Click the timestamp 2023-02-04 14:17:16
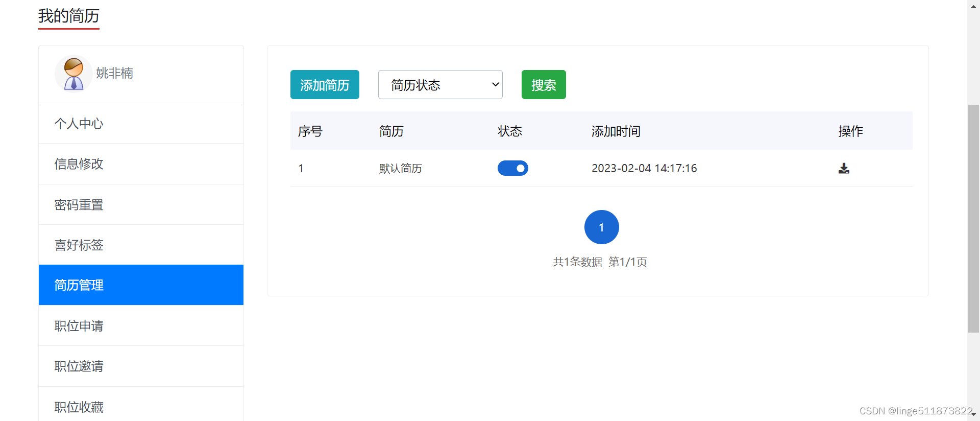 pos(644,169)
